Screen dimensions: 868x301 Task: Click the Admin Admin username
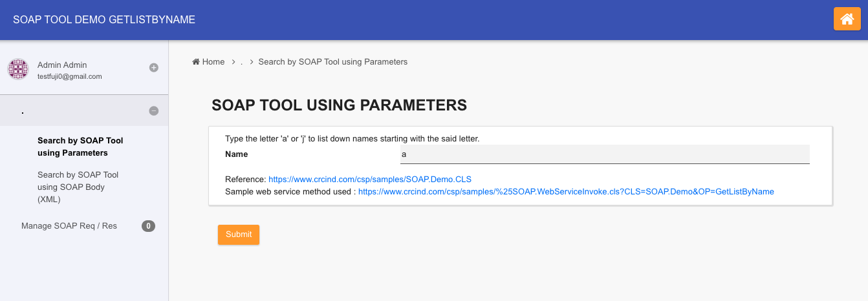pyautogui.click(x=62, y=65)
